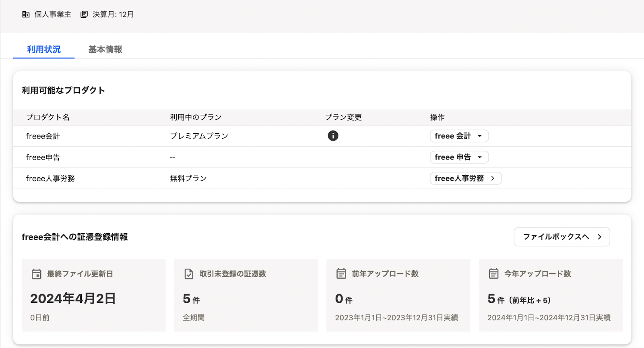
Task: Click chevron arrow on ファイルボックスへ button
Action: (599, 237)
